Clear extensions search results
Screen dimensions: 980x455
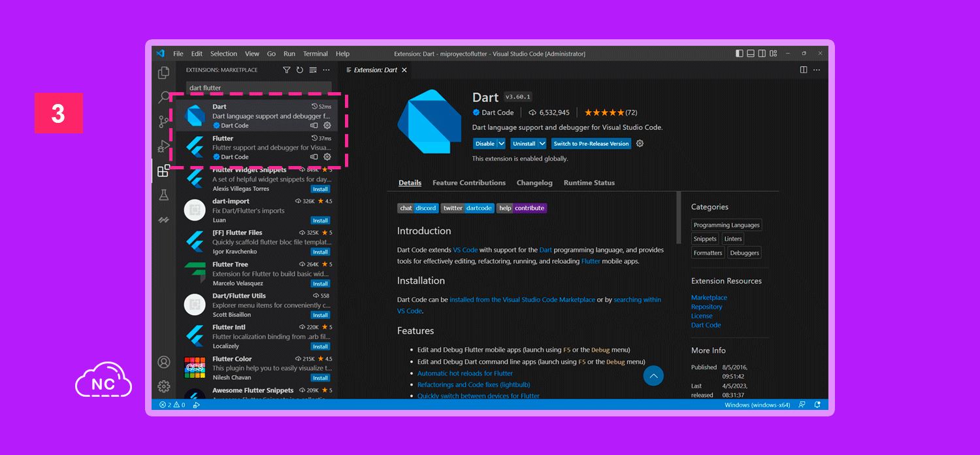(313, 70)
